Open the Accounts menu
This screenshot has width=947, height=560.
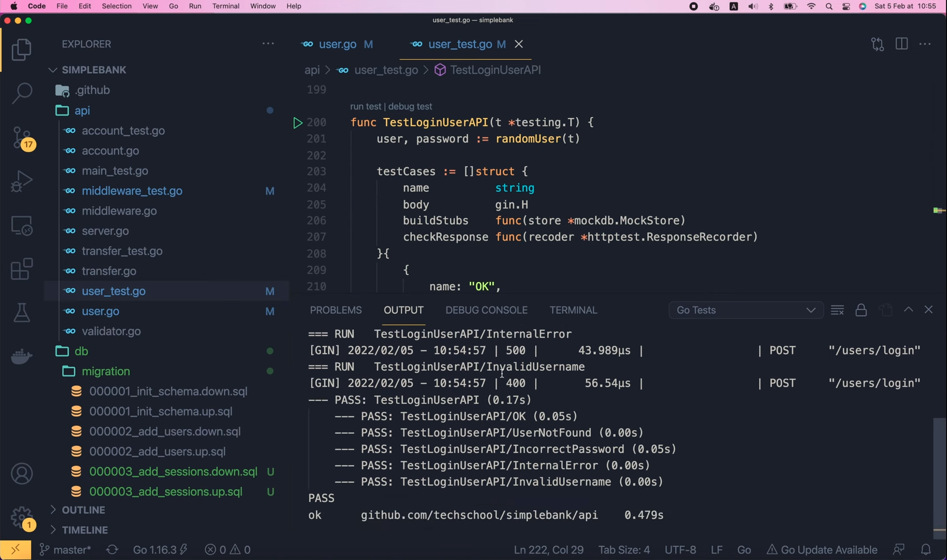[22, 474]
